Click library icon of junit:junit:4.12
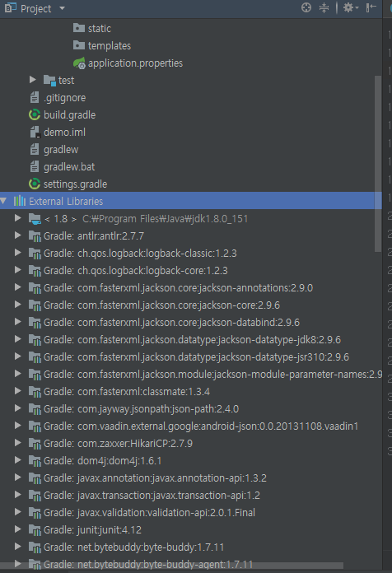The image size is (392, 573). (35, 530)
